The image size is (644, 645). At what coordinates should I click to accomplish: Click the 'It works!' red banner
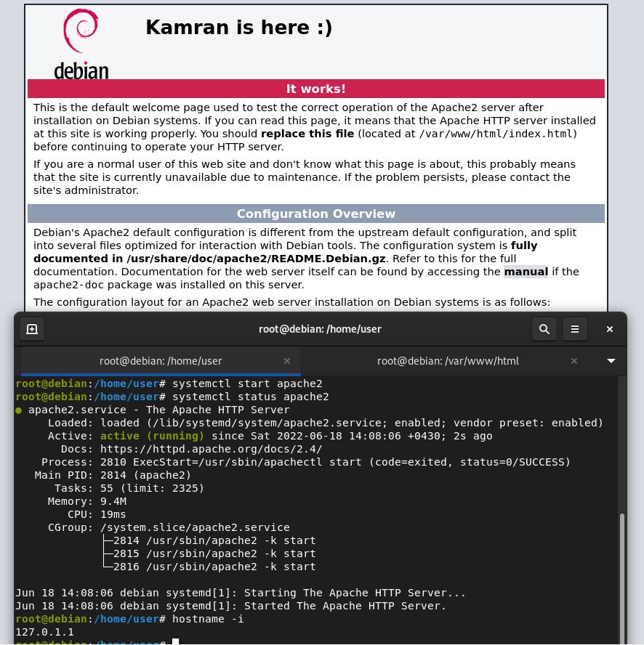pos(316,89)
